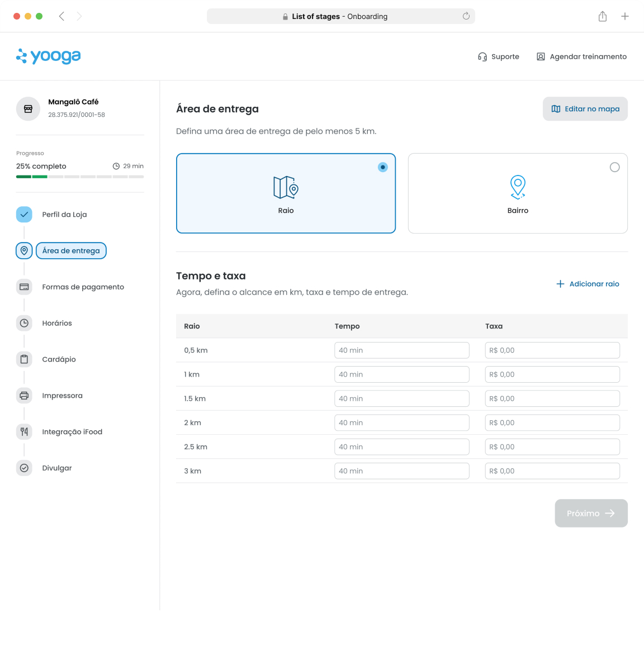Click the Cardápio clipboard icon
Viewport: 644px width, 665px height.
(24, 359)
